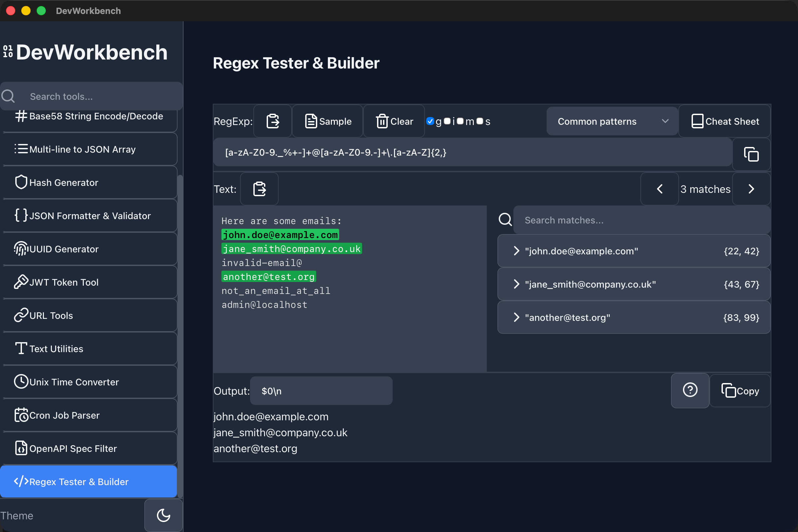Copy the regex pattern using copy icon
Screen dimensions: 798x532
[x=751, y=154]
